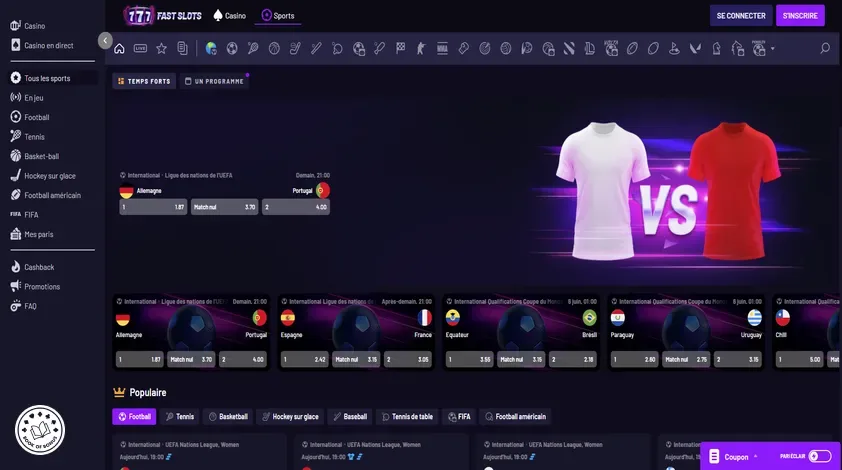This screenshot has width=842, height=470.
Task: Expand the Coupon bet slip
Action: tap(734, 457)
